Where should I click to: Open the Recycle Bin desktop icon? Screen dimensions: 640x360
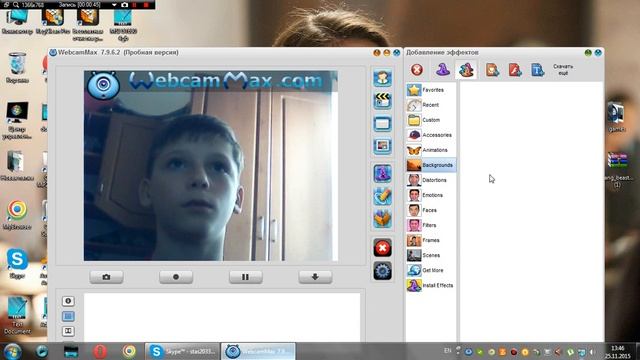pos(17,67)
